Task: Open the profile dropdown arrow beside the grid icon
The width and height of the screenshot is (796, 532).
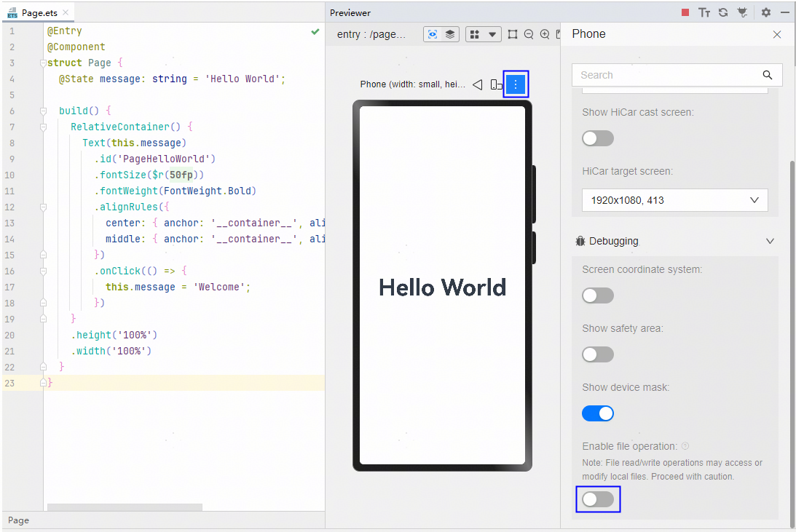Action: tap(492, 34)
